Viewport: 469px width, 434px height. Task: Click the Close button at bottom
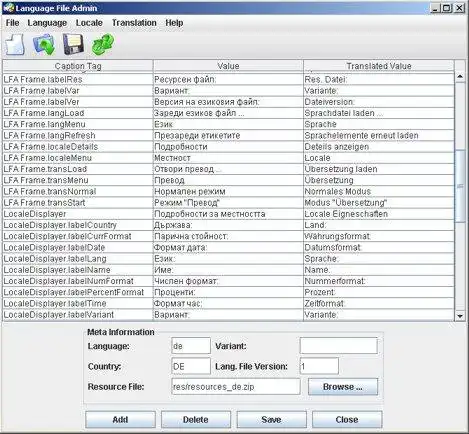point(347,419)
